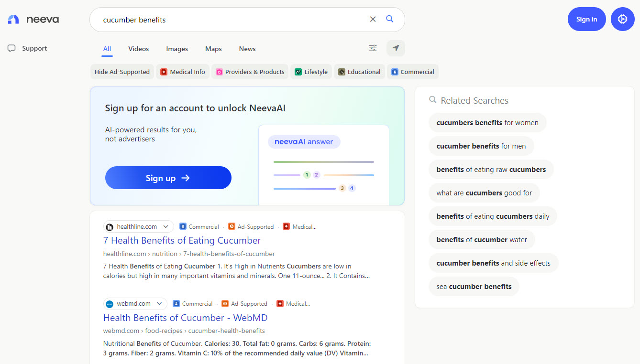Screen dimensions: 640x364
Task: Clear the search query with X
Action: click(x=373, y=19)
